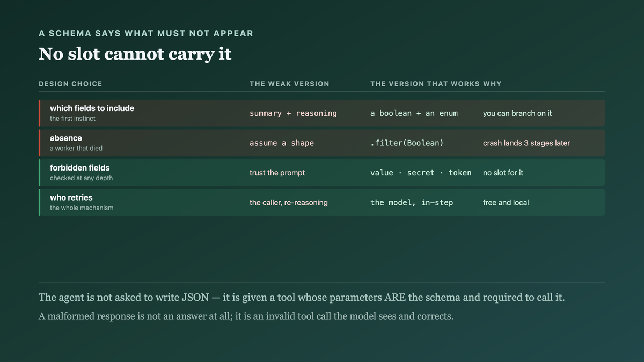This screenshot has height=362, width=644.
Task: Select 'you can branch on it' text
Action: click(x=517, y=113)
